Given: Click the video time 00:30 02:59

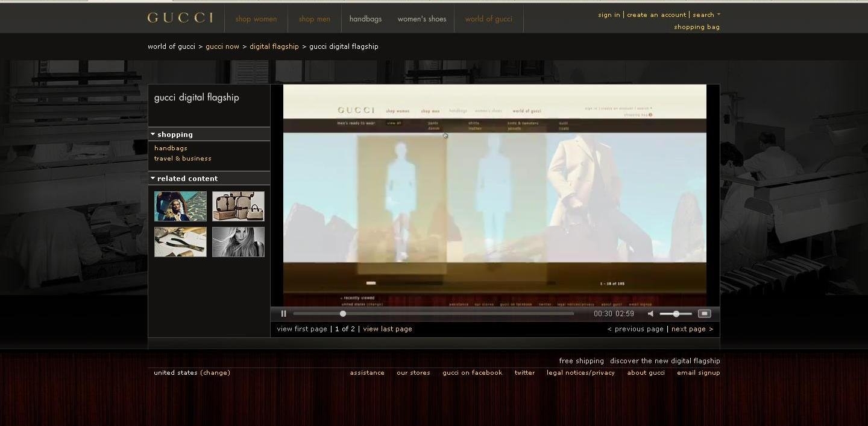Looking at the screenshot, I should pos(614,314).
